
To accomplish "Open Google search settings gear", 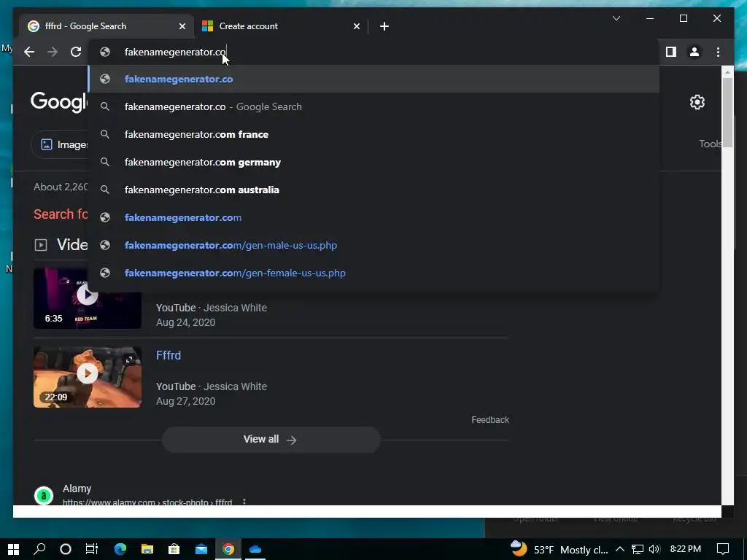I will (x=697, y=102).
